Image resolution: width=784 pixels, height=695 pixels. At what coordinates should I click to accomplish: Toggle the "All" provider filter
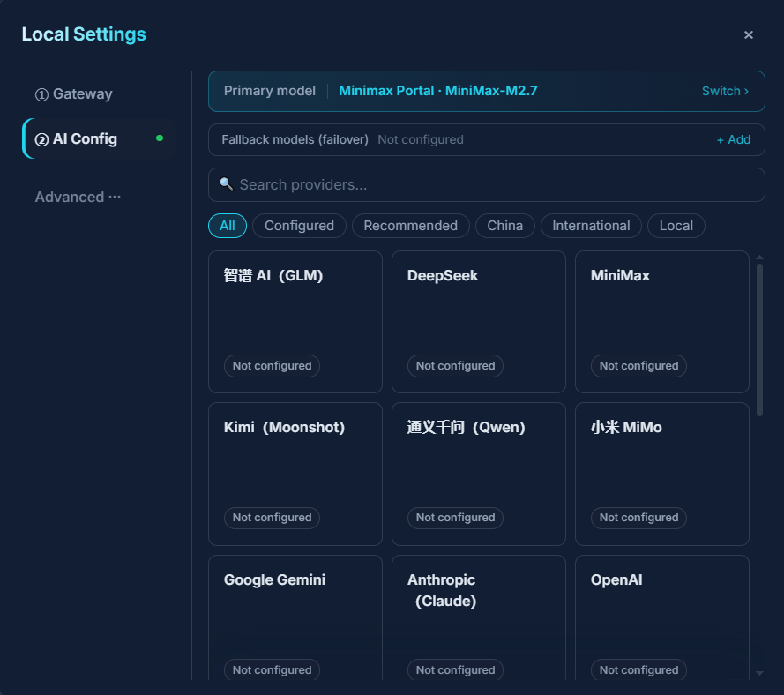pyautogui.click(x=227, y=226)
